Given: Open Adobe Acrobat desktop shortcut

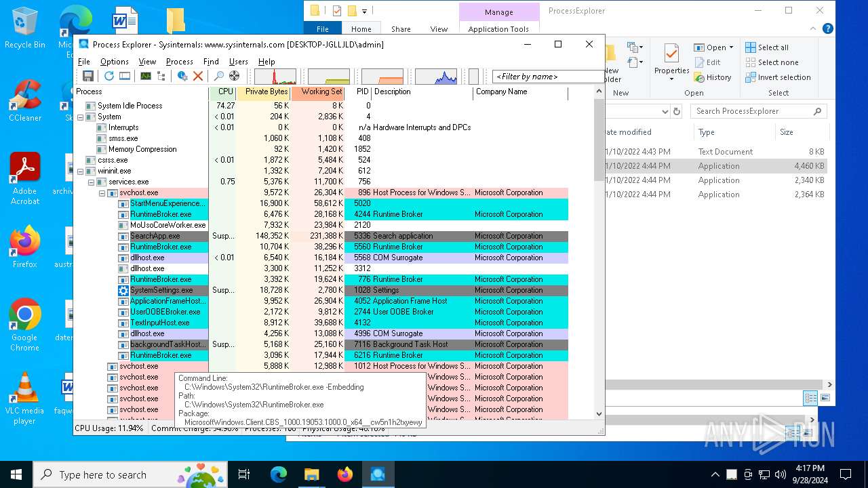Looking at the screenshot, I should (x=25, y=178).
